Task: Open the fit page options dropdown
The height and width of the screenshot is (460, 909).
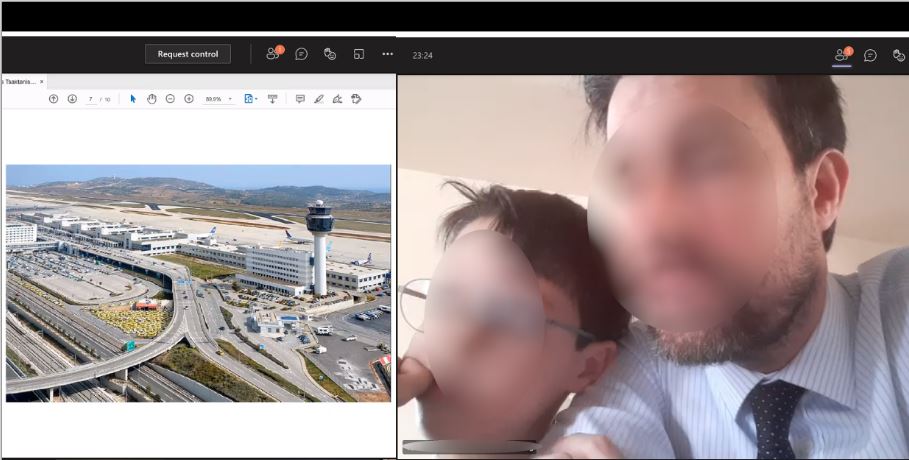Action: tap(250, 99)
